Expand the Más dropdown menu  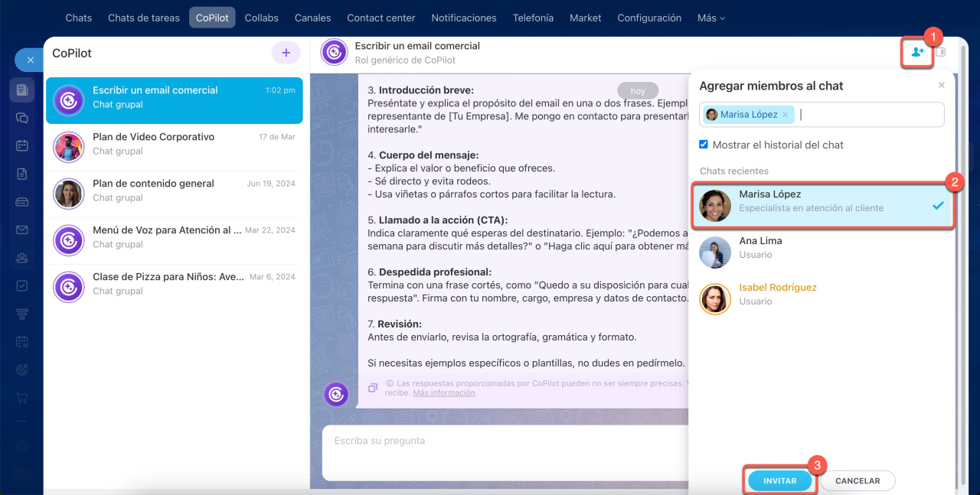point(710,18)
